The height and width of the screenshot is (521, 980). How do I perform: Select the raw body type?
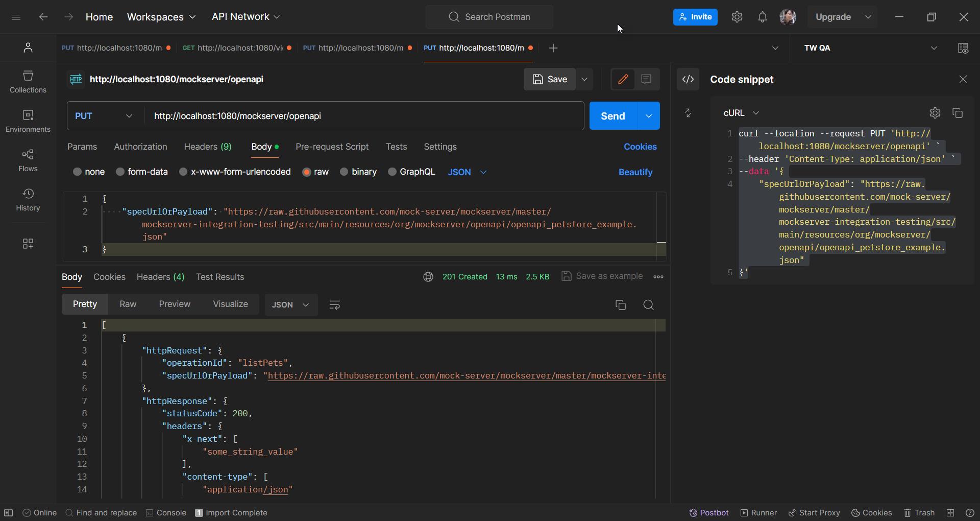pyautogui.click(x=315, y=172)
